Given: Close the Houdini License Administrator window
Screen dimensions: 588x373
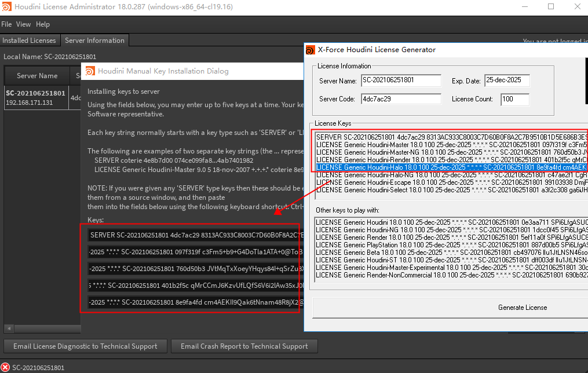Looking at the screenshot, I should tap(578, 7).
